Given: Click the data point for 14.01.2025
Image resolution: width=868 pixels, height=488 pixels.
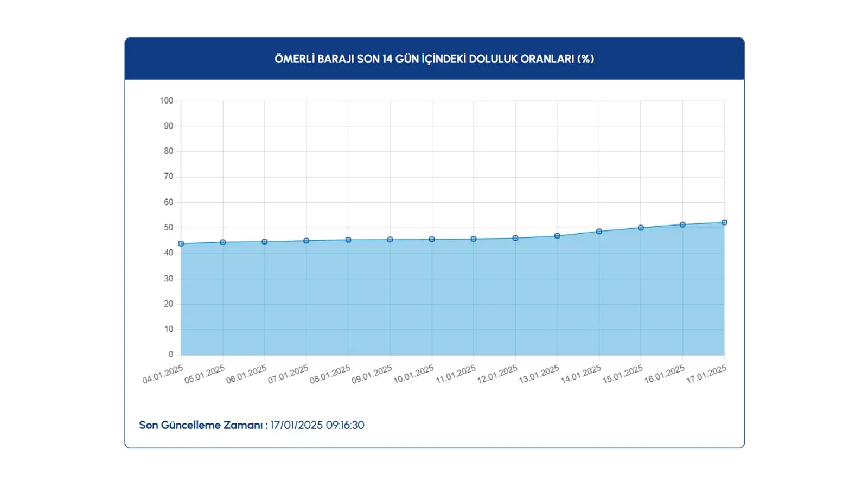Looking at the screenshot, I should (599, 232).
